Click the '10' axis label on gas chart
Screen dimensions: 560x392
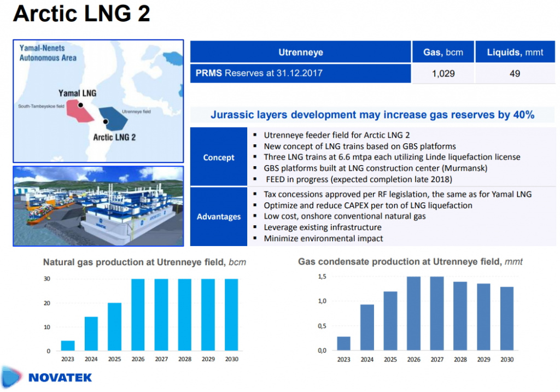(47, 327)
